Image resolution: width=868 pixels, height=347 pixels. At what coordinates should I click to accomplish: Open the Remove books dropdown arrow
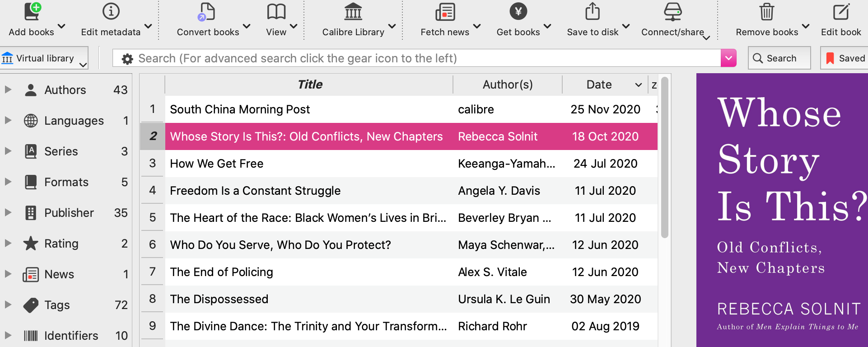(x=806, y=26)
